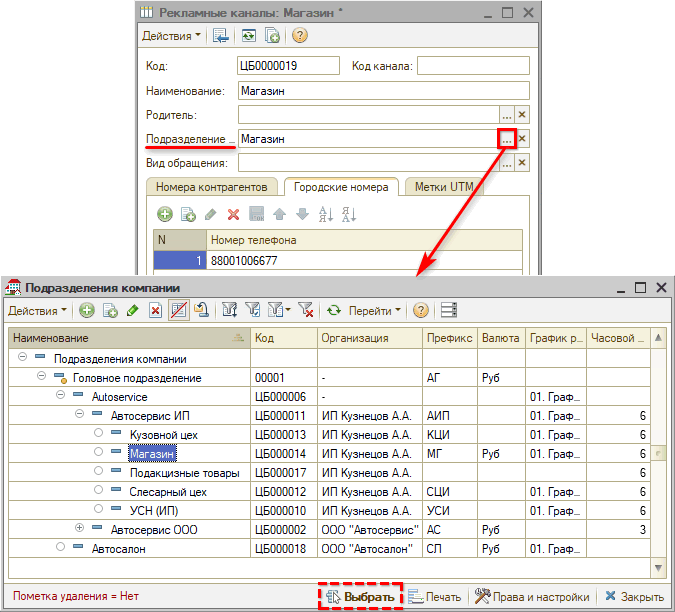This screenshot has height=612, width=675.
Task: Select УСН (ИП) row
Action: [x=329, y=510]
